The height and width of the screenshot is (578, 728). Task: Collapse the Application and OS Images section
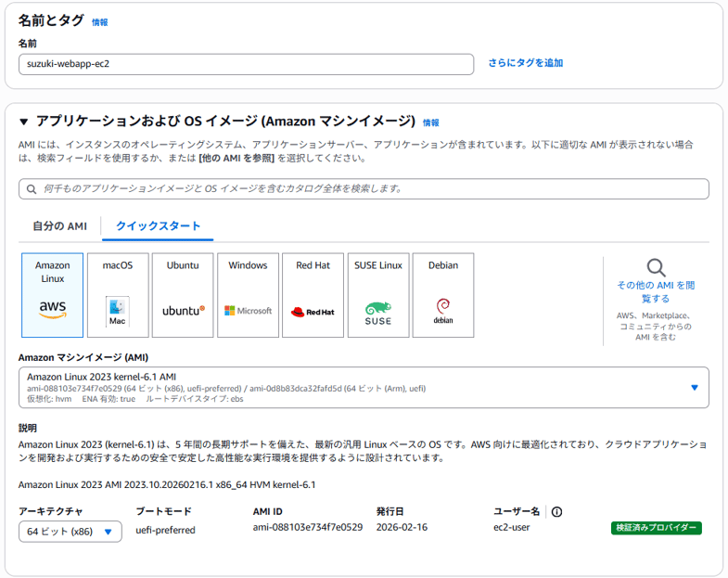click(x=24, y=122)
